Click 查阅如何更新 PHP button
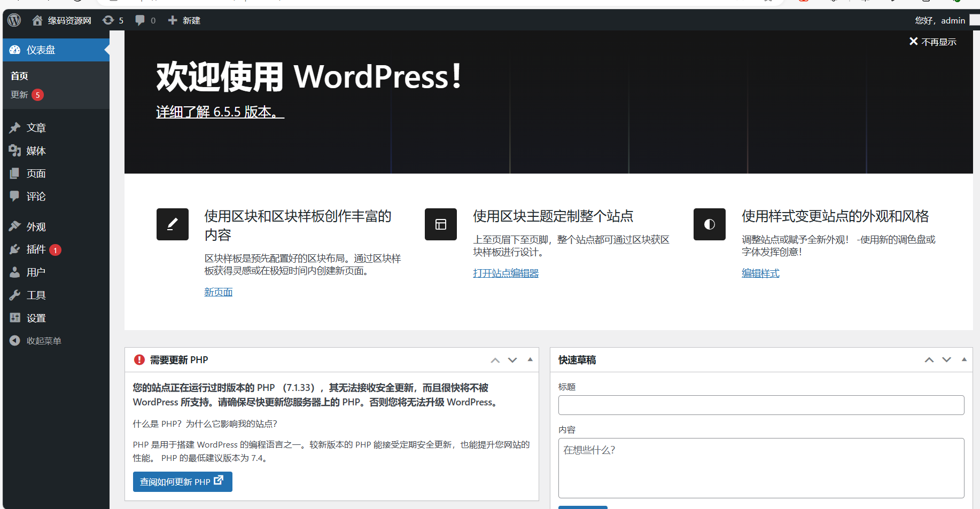The image size is (980, 509). point(183,482)
